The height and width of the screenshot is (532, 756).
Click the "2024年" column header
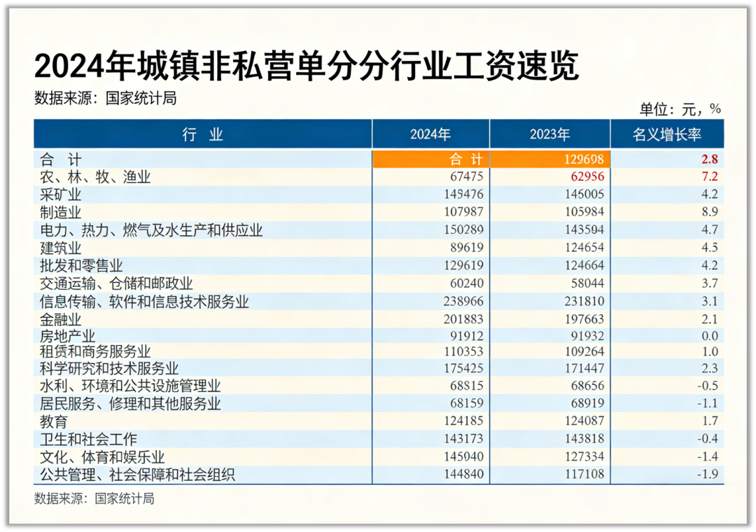(x=430, y=134)
